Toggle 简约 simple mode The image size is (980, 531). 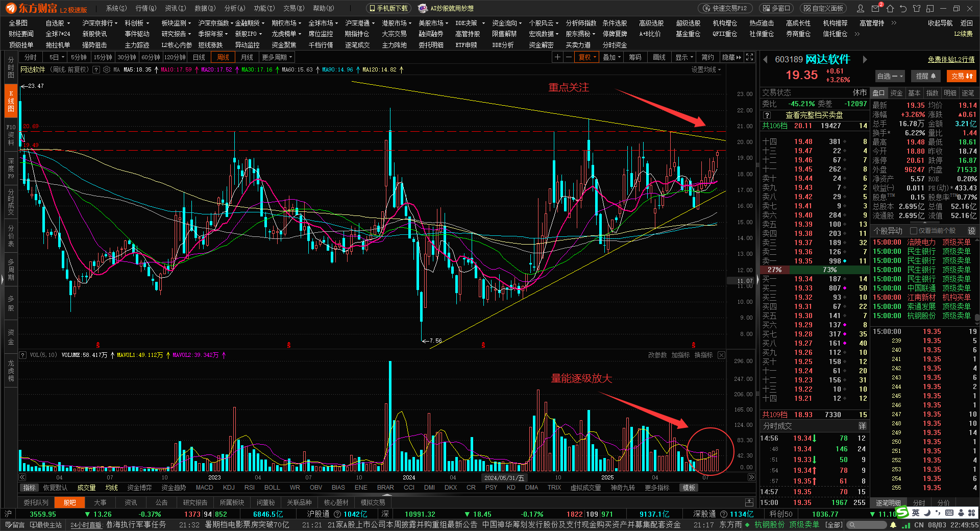[708, 57]
